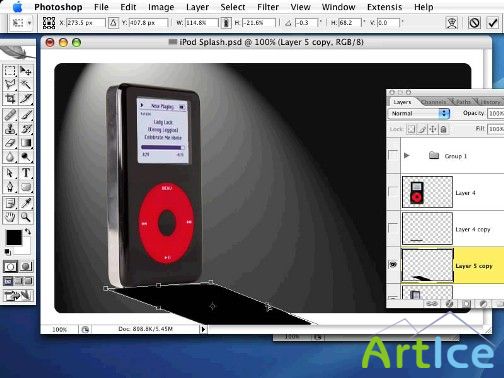The width and height of the screenshot is (504, 378).
Task: Select the Healing Brush tool
Action: (10, 115)
